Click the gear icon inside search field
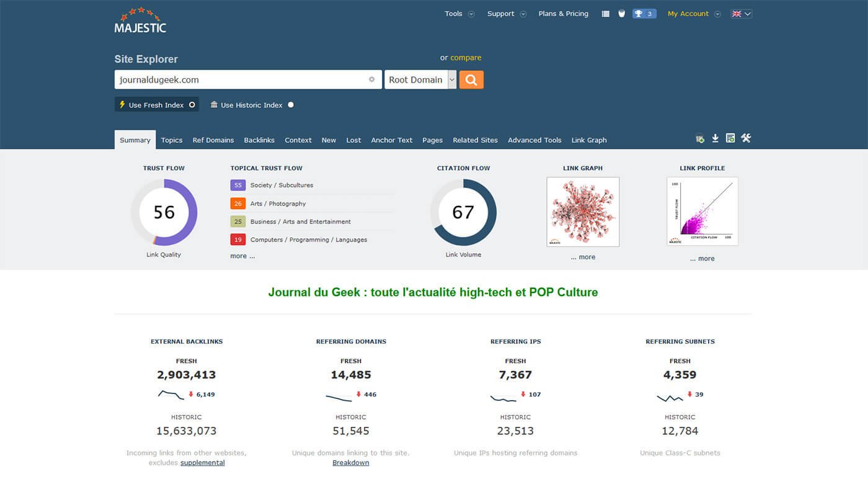The image size is (868, 484). coord(372,79)
